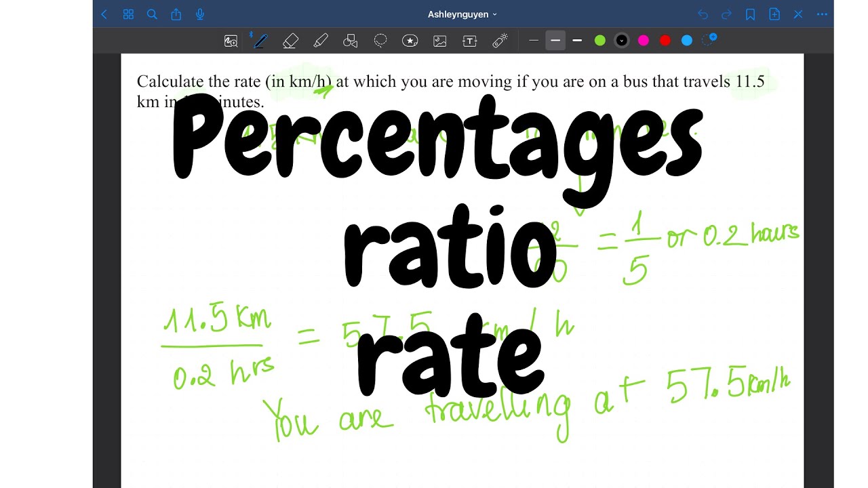
Task: Choose the medium stroke width
Action: click(555, 41)
